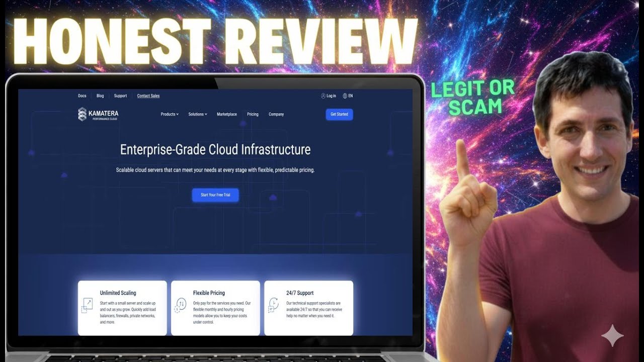The image size is (644, 362).
Task: Click the 24/7 Support card icon
Action: pos(273,305)
